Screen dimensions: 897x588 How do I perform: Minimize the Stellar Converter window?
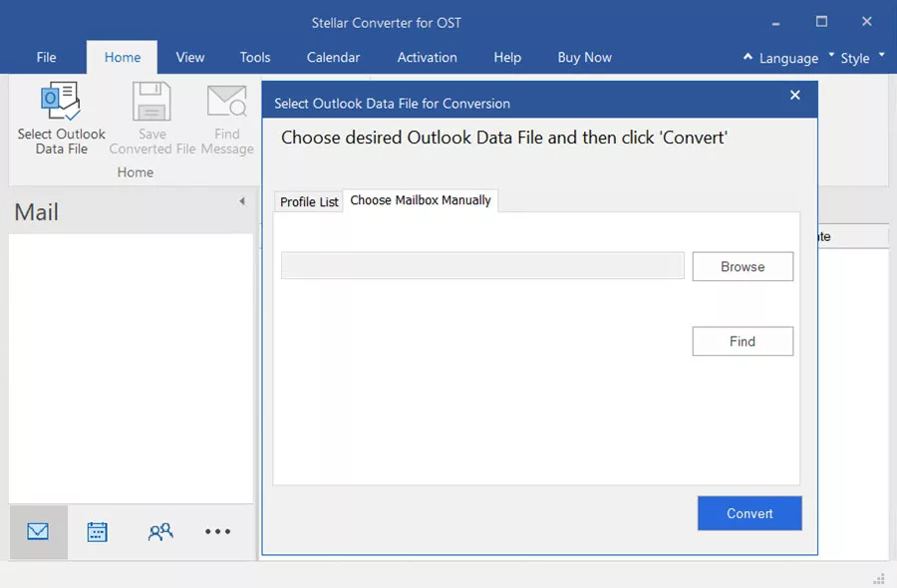click(775, 23)
